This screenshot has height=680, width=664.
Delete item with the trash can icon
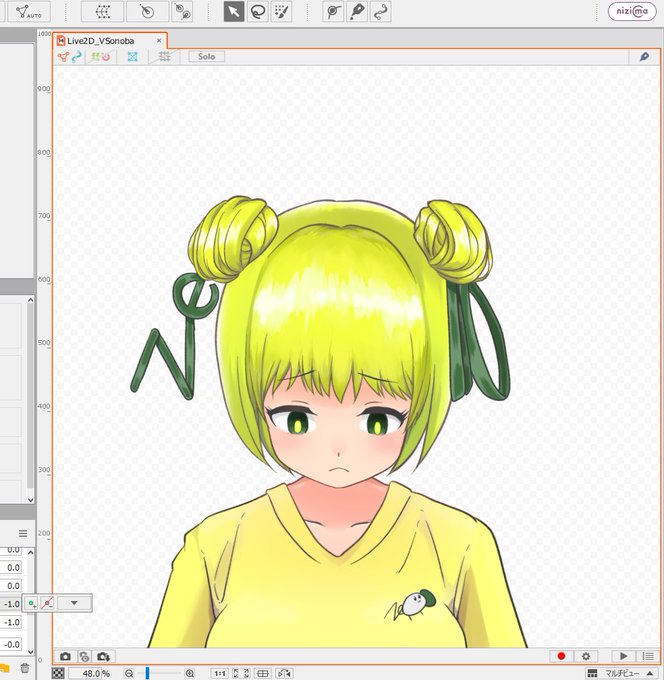(25, 668)
